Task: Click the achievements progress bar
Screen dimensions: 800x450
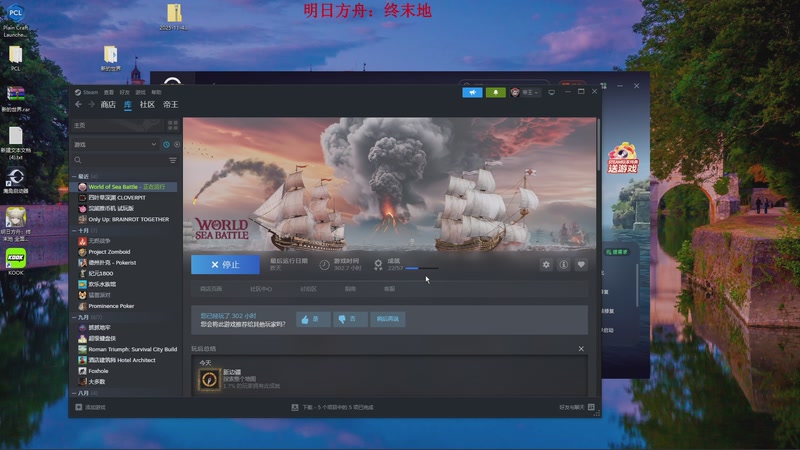Action: click(421, 268)
